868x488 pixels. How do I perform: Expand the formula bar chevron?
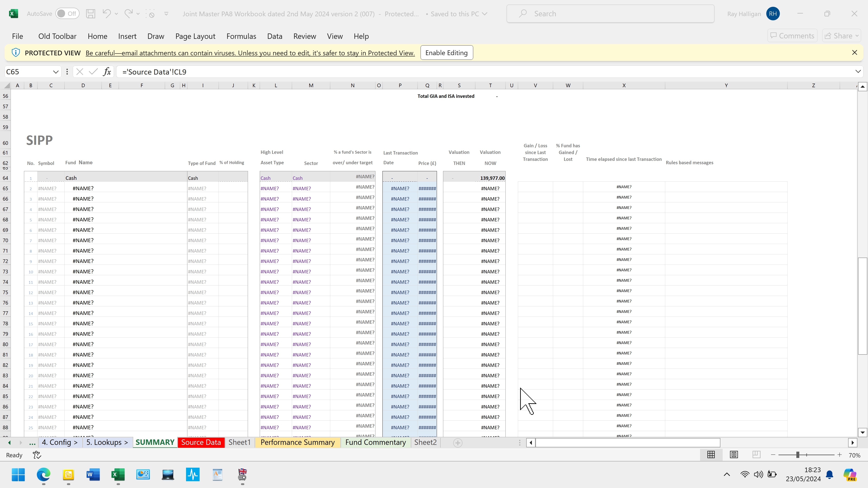[x=858, y=72]
